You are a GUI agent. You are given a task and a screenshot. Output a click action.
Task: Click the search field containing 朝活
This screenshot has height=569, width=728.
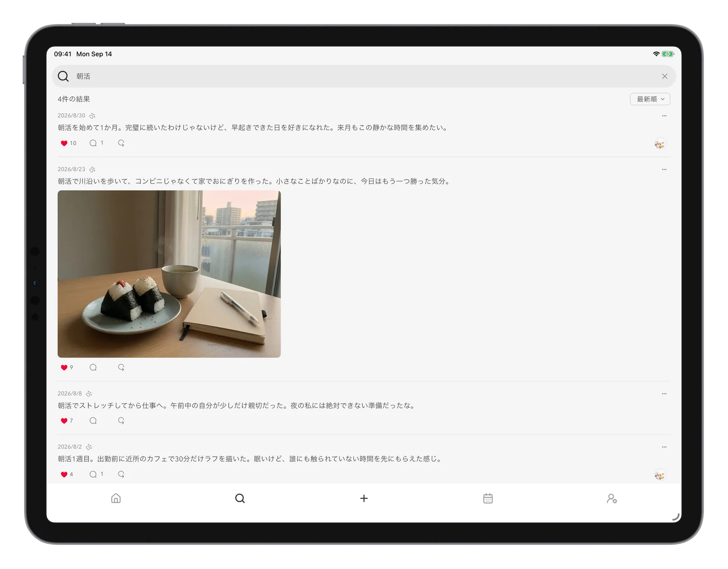pyautogui.click(x=364, y=76)
